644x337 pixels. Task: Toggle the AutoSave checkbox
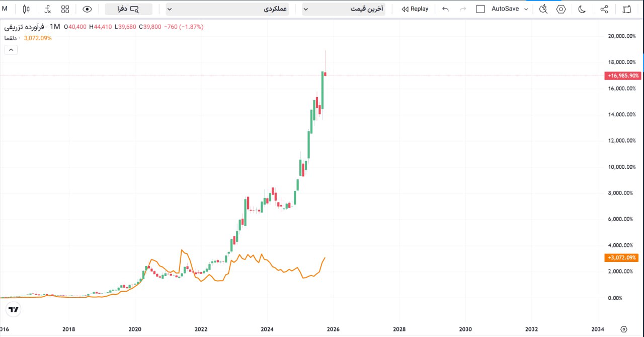tap(480, 9)
